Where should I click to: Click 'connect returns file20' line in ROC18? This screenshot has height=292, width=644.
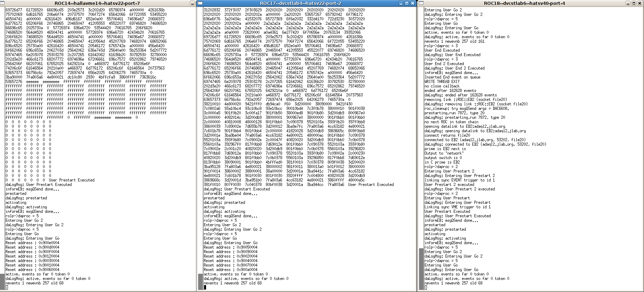(447, 135)
